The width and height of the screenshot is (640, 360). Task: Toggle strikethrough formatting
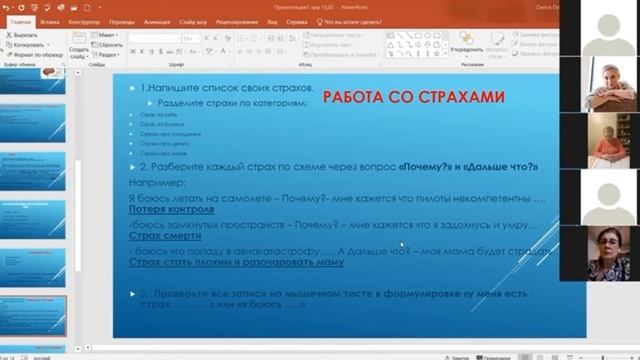click(x=170, y=52)
